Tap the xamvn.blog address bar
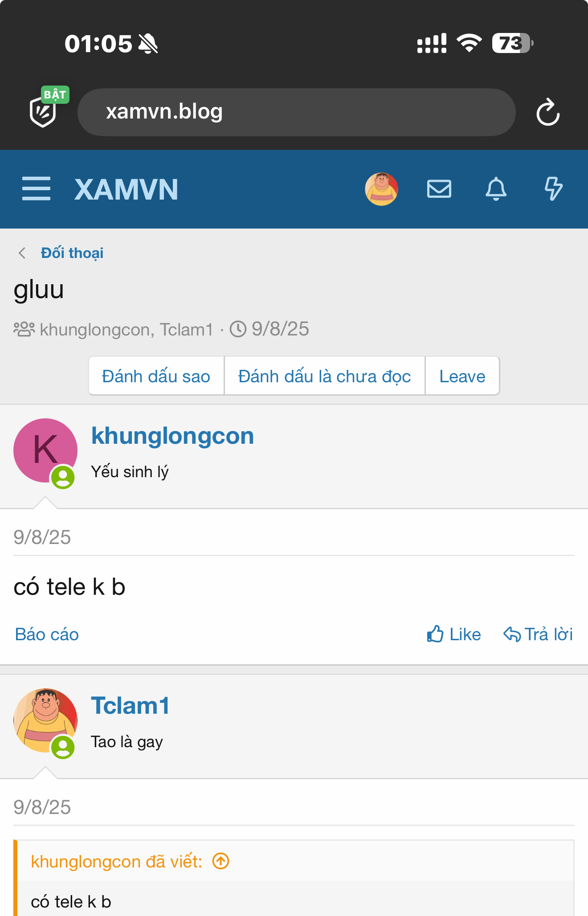This screenshot has width=588, height=916. coord(297,112)
